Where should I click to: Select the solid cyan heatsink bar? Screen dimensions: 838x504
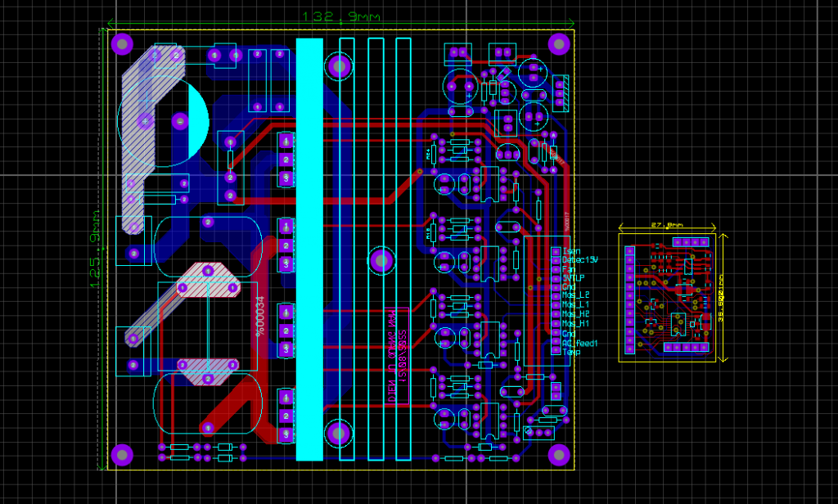pos(309,249)
